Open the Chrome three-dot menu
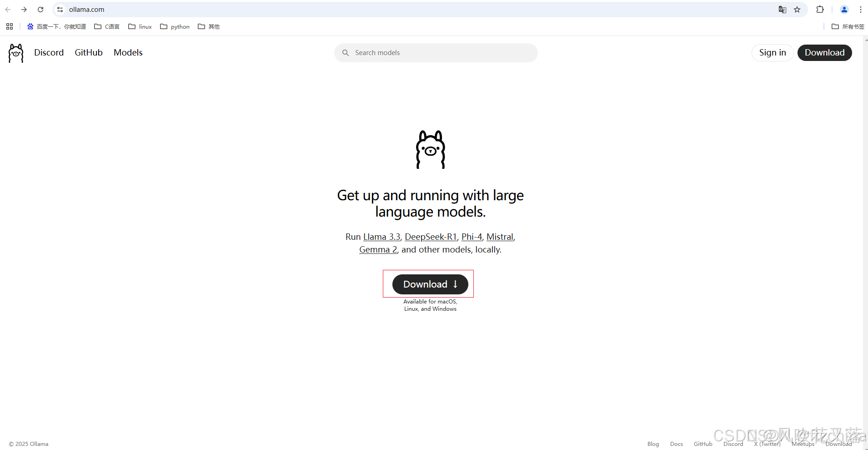 pyautogui.click(x=861, y=10)
